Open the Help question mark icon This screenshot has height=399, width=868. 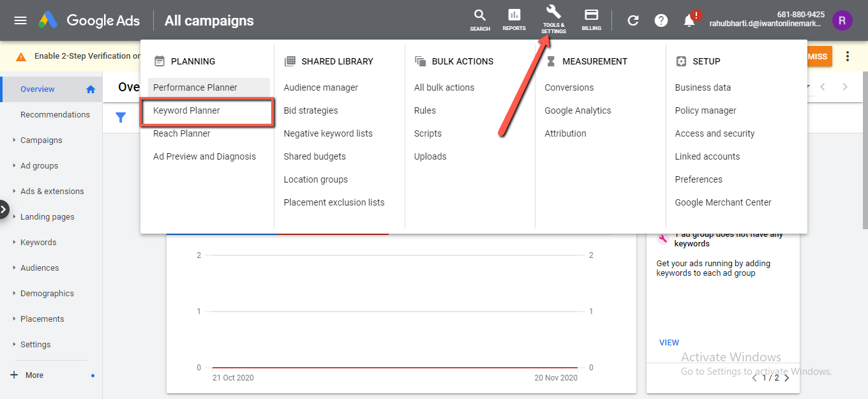coord(661,20)
